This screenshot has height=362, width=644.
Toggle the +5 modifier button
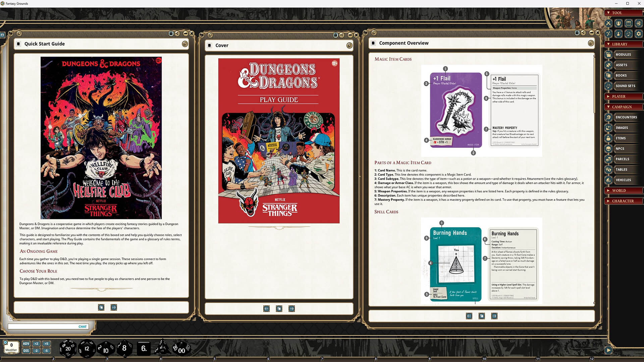click(x=46, y=344)
